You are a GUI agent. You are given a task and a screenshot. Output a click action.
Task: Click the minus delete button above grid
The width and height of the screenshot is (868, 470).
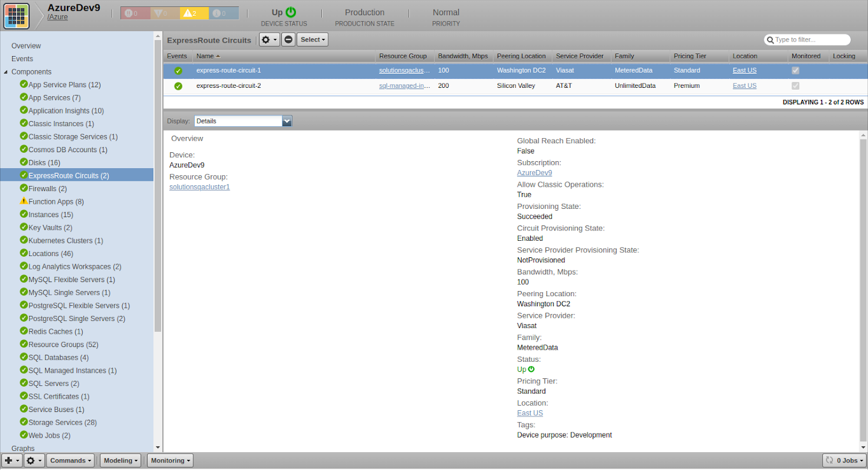coord(288,39)
